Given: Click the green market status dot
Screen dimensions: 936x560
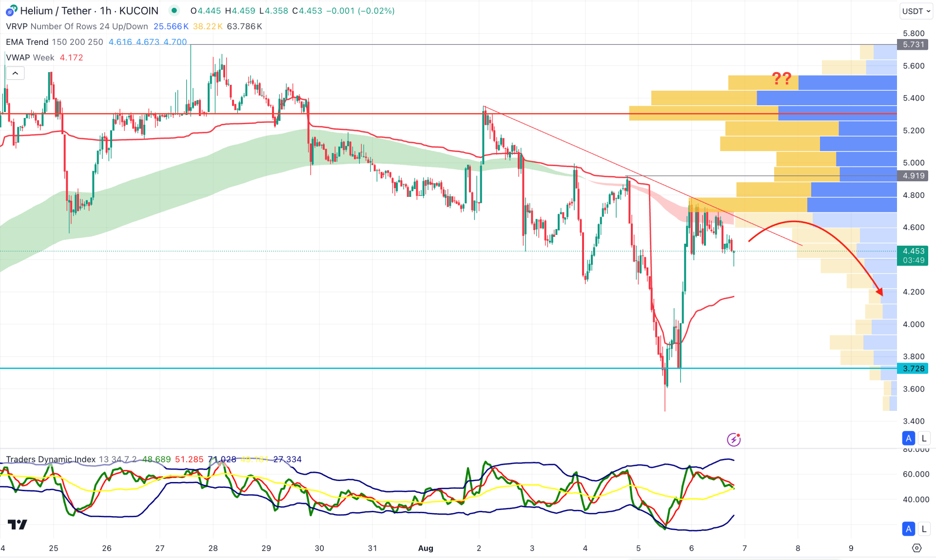Looking at the screenshot, I should coord(174,10).
